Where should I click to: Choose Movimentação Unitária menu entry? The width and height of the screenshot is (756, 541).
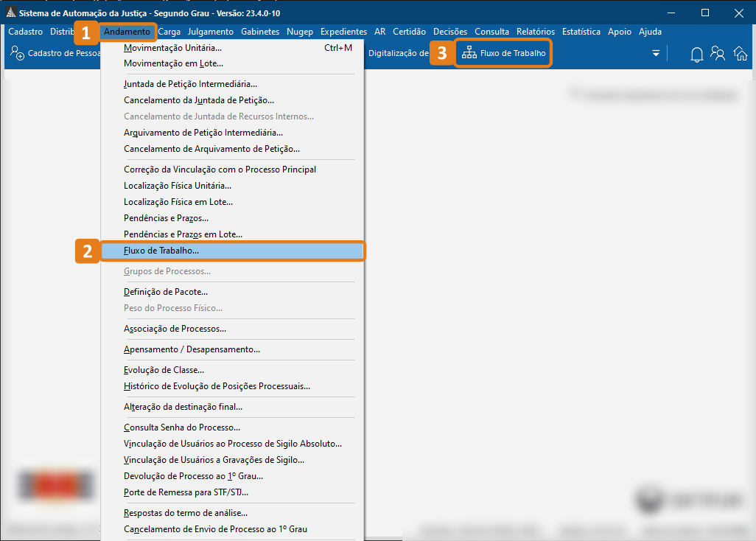click(172, 48)
